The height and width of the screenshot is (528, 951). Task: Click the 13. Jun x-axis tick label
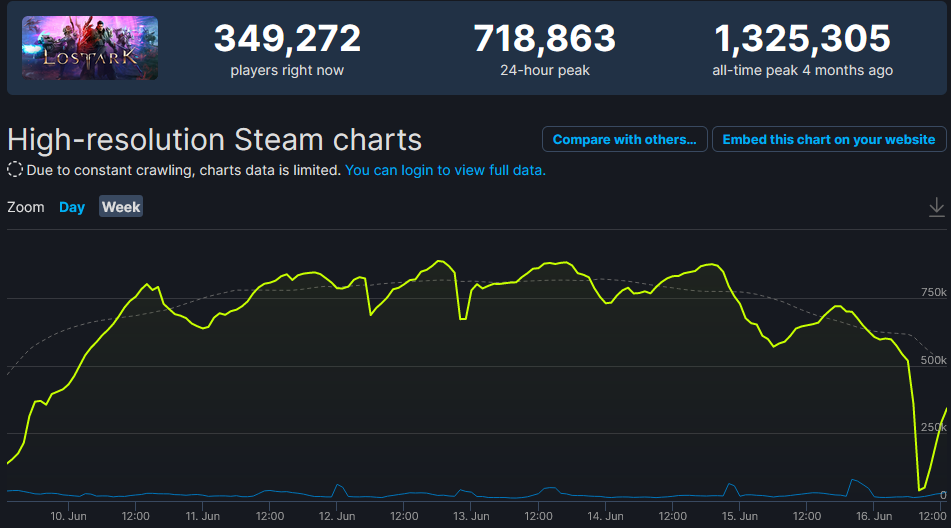click(x=471, y=516)
